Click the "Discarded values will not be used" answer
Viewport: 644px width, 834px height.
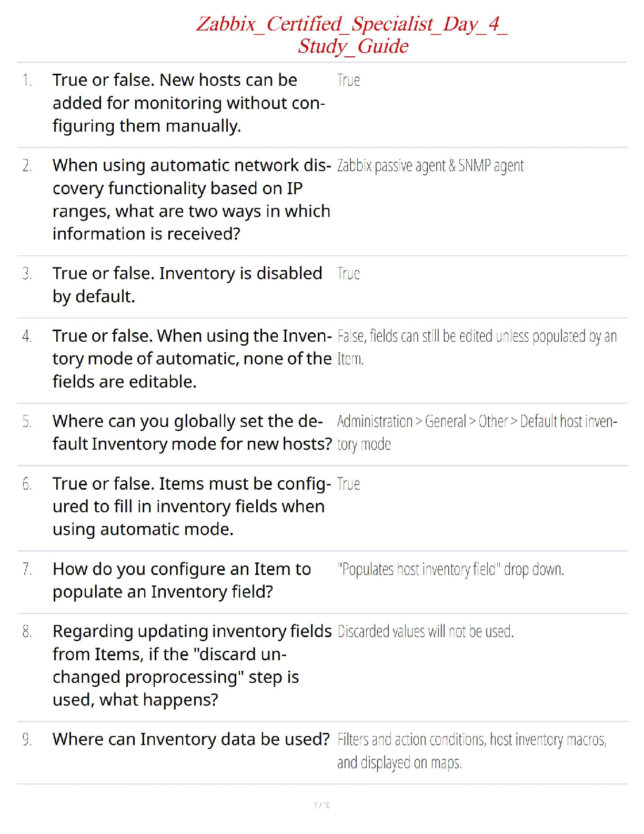[x=425, y=632]
